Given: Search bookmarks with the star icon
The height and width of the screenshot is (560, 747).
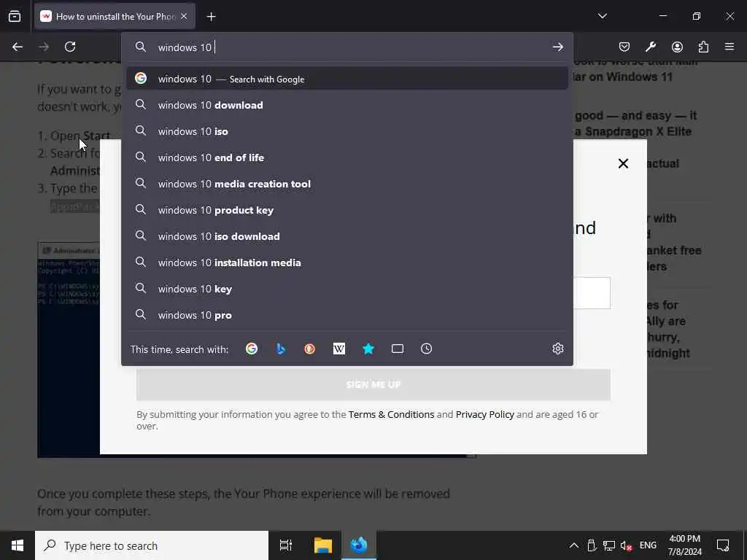Looking at the screenshot, I should coord(368,349).
